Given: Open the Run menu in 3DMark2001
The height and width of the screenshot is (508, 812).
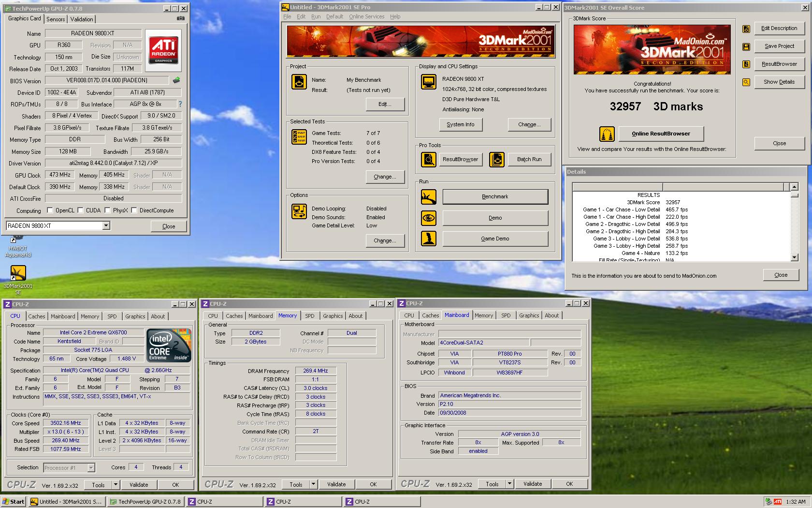Looking at the screenshot, I should [316, 16].
